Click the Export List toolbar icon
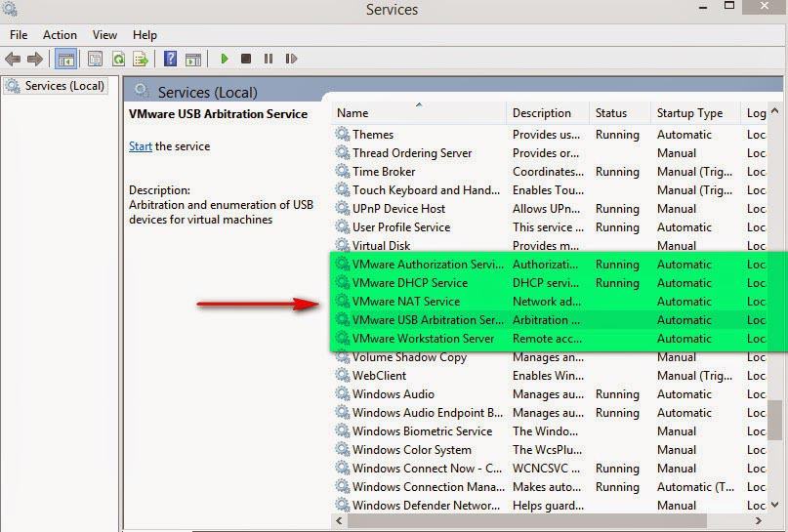The height and width of the screenshot is (532, 788). [141, 59]
